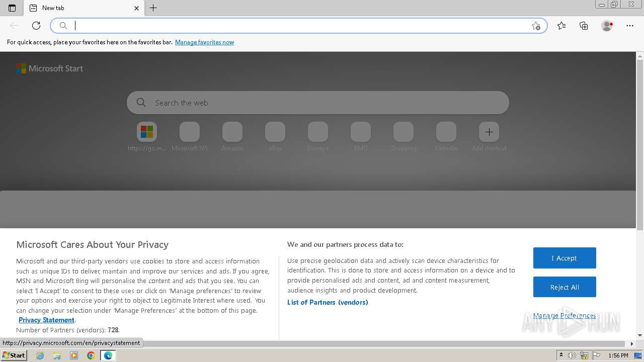Click the Reject All button
Screen dimensions: 644x362
565,287
